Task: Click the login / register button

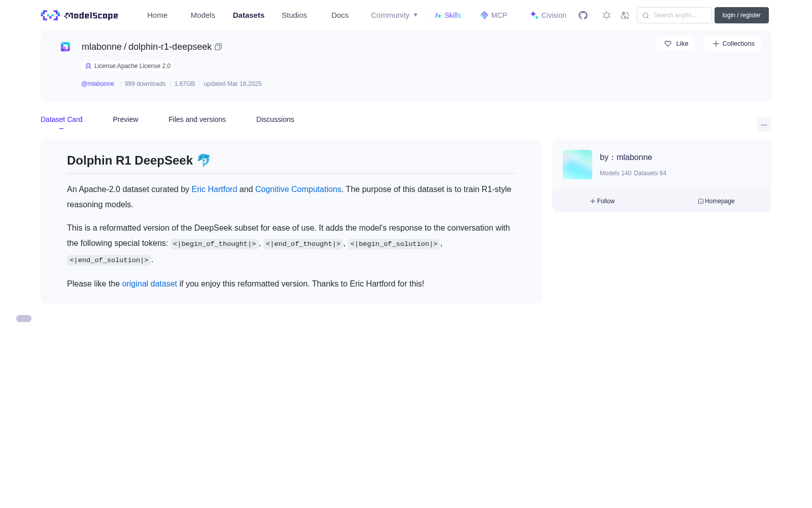Action: tap(741, 15)
